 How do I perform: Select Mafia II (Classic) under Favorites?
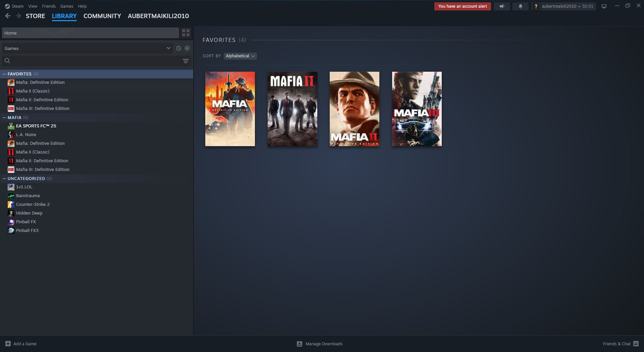tap(33, 91)
